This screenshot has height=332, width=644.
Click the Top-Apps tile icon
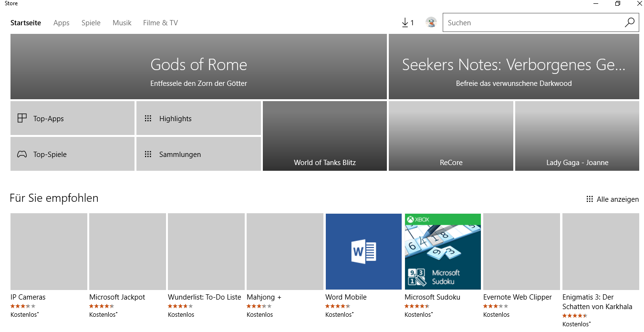22,118
